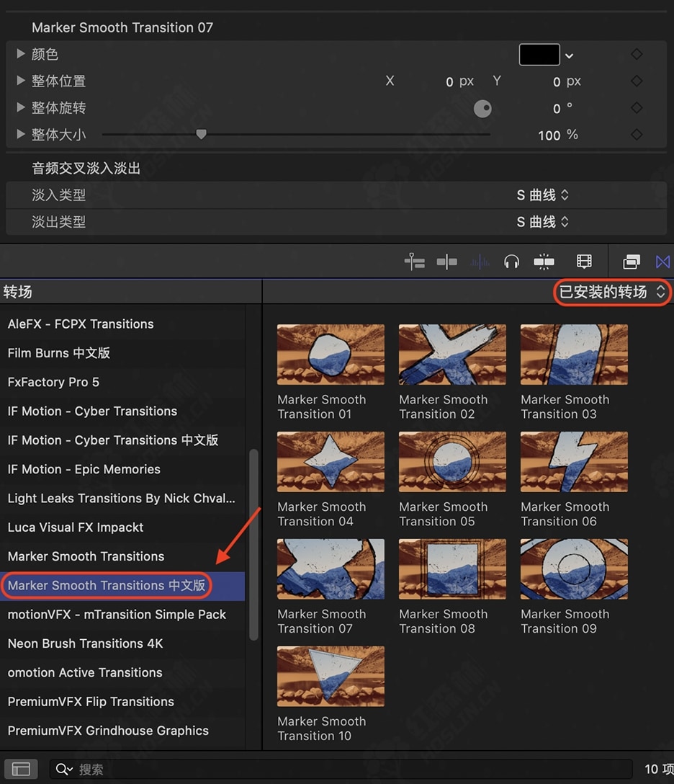Expand the 颜色 parameter triangle
Viewport: 674px width, 784px height.
[x=20, y=53]
